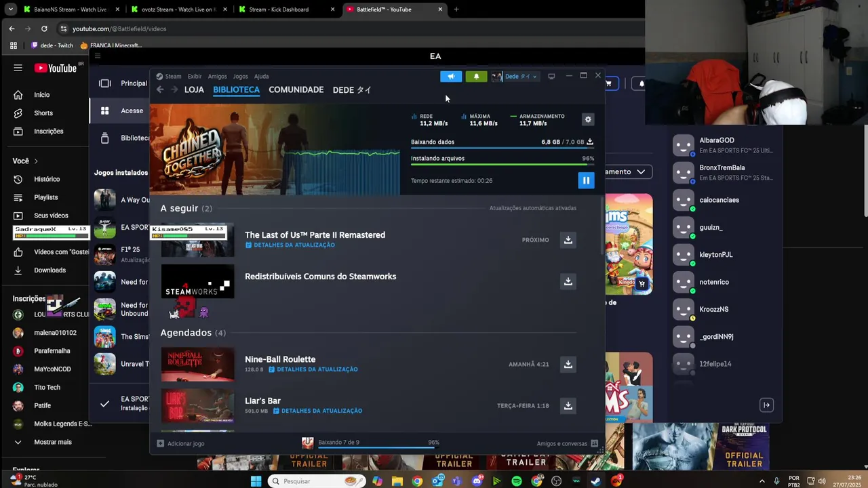Click Amigos e conversas button
The width and height of the screenshot is (868, 488).
pyautogui.click(x=567, y=443)
